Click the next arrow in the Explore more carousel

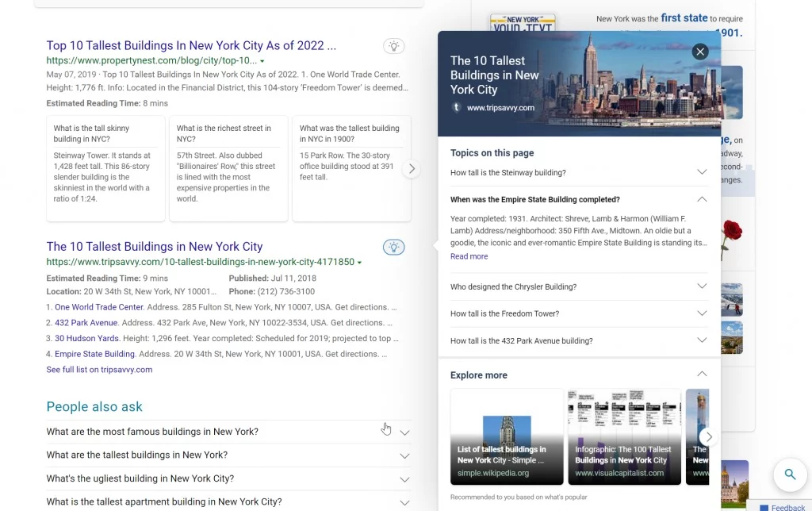[709, 436]
